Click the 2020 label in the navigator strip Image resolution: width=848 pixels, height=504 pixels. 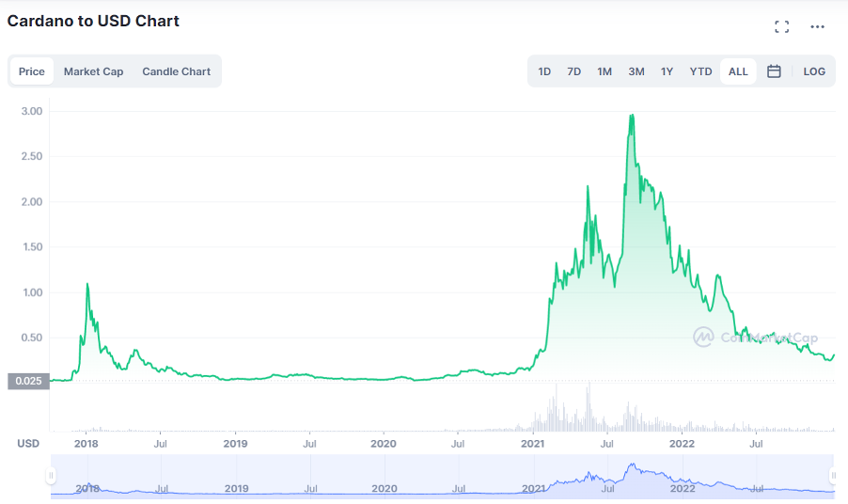coord(385,488)
